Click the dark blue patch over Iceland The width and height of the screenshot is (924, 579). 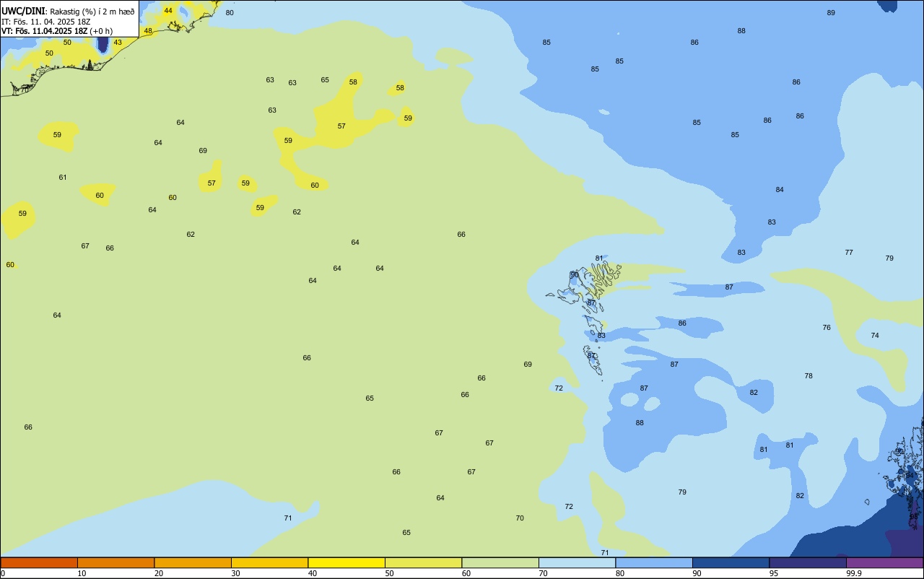(x=103, y=43)
